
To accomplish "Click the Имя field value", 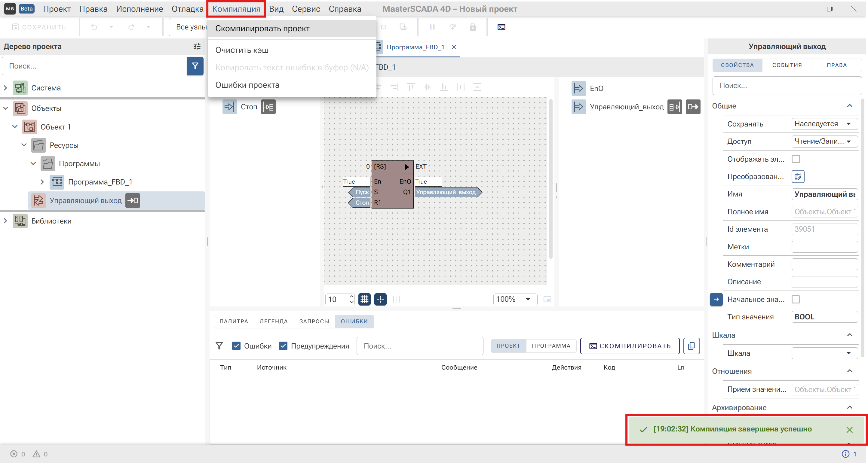I will click(x=824, y=194).
